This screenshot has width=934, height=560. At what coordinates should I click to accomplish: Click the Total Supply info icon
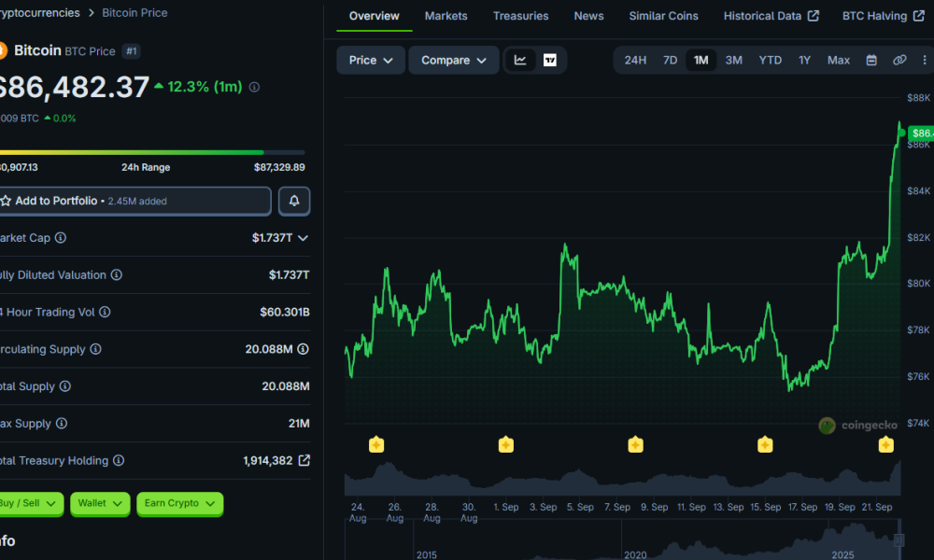pos(65,386)
